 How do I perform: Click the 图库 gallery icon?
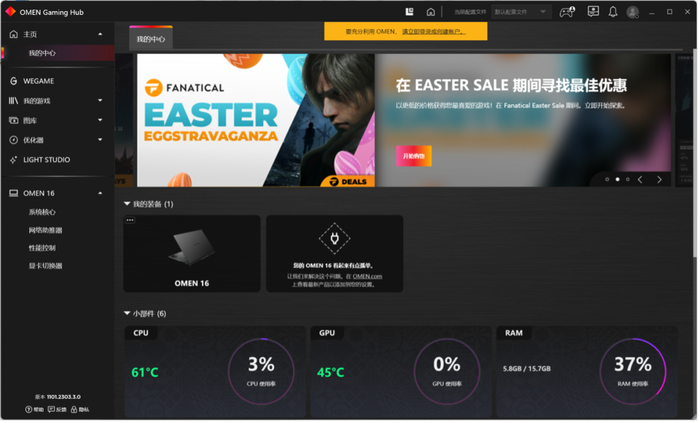(14, 120)
